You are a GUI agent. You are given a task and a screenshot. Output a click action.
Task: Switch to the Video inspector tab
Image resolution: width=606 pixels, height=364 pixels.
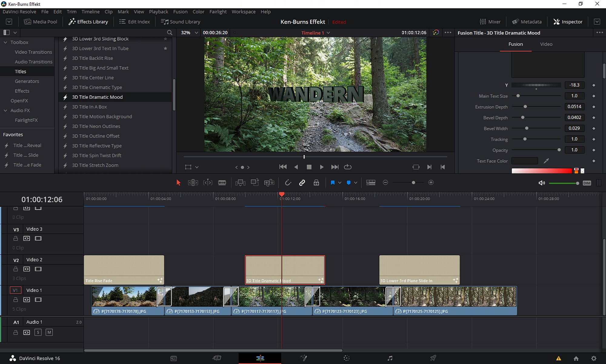[x=546, y=44]
